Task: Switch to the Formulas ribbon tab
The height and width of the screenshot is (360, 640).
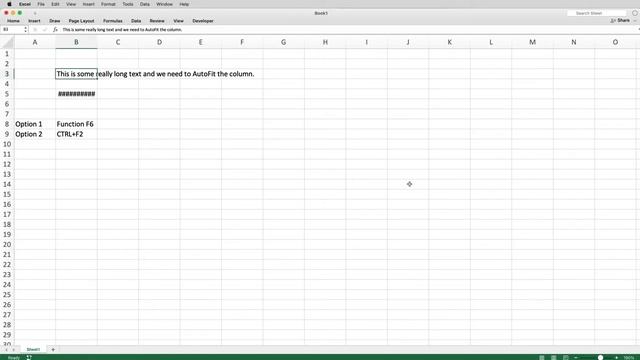Action: (x=113, y=21)
